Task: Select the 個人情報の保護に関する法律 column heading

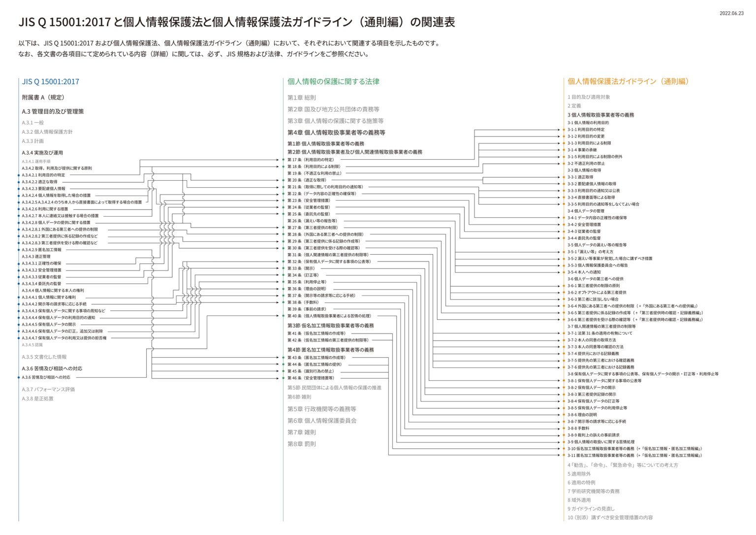Action: [333, 81]
